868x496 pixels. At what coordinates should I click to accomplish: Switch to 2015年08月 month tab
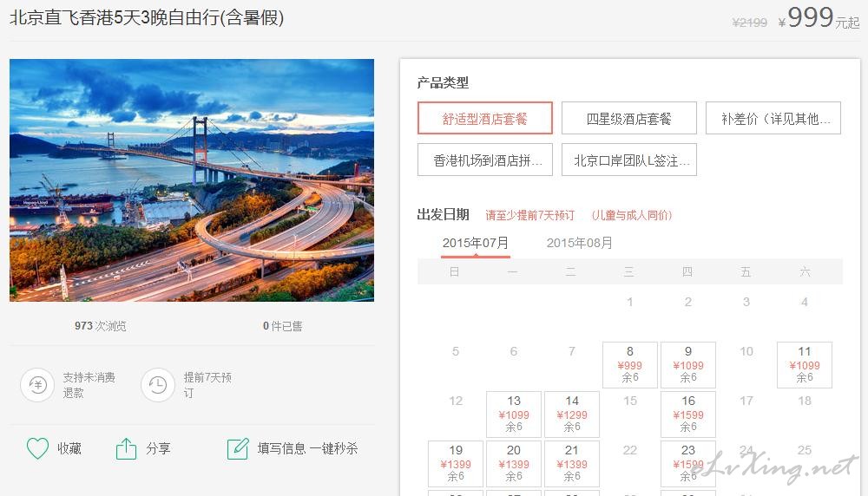580,244
